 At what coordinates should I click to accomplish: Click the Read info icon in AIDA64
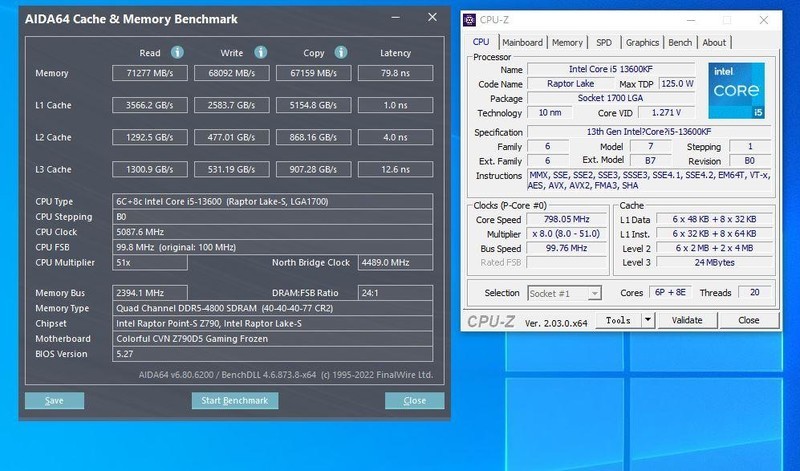[x=177, y=52]
